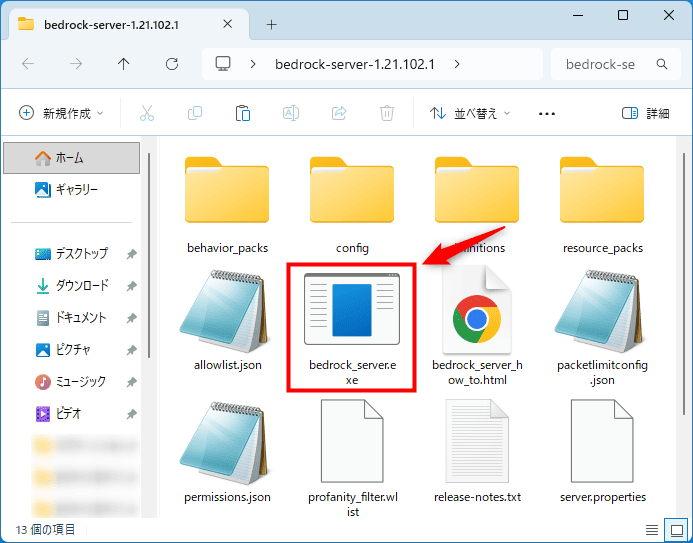Select ホーム in the navigation pane
The width and height of the screenshot is (693, 543).
(70, 158)
